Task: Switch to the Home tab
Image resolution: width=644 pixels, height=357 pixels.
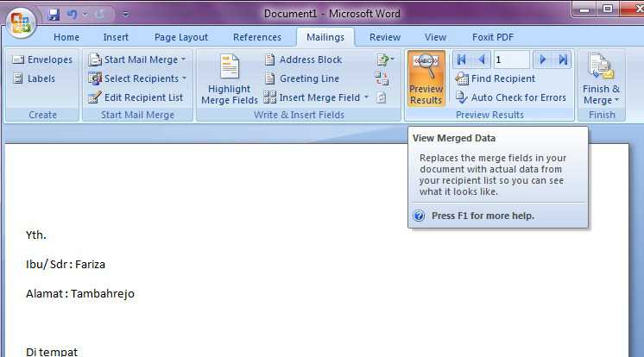Action: 66,37
